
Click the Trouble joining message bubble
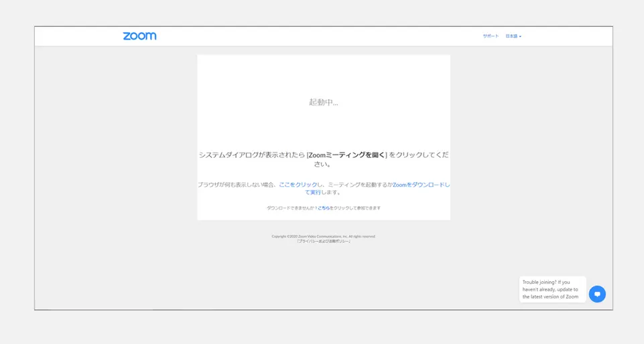point(552,290)
